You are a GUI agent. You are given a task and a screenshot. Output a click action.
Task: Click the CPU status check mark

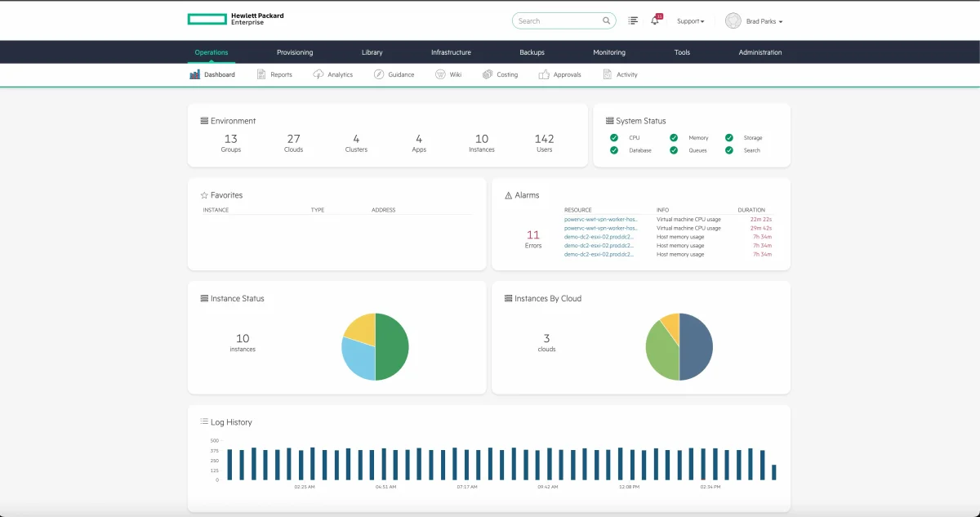pos(614,138)
